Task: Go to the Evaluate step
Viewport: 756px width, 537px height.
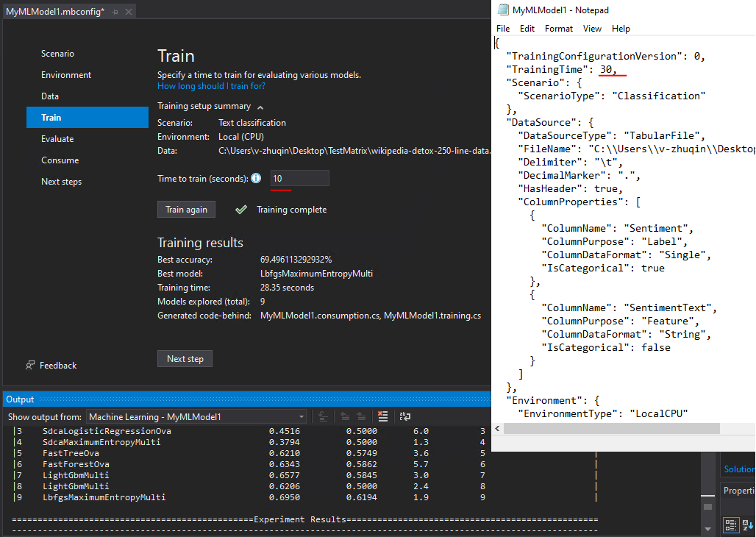Action: pyautogui.click(x=57, y=139)
